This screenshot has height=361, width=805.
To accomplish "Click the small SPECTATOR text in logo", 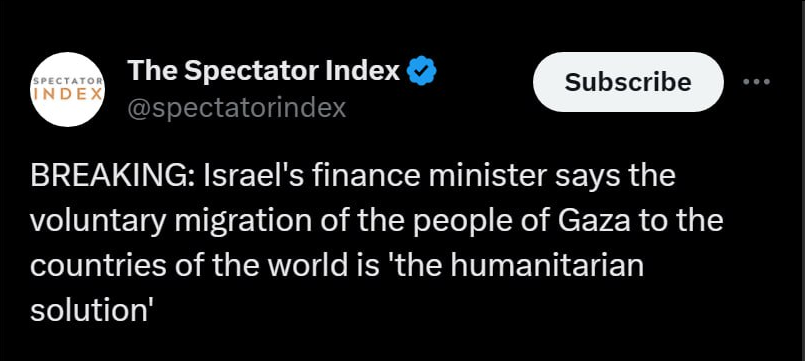I will click(x=68, y=81).
